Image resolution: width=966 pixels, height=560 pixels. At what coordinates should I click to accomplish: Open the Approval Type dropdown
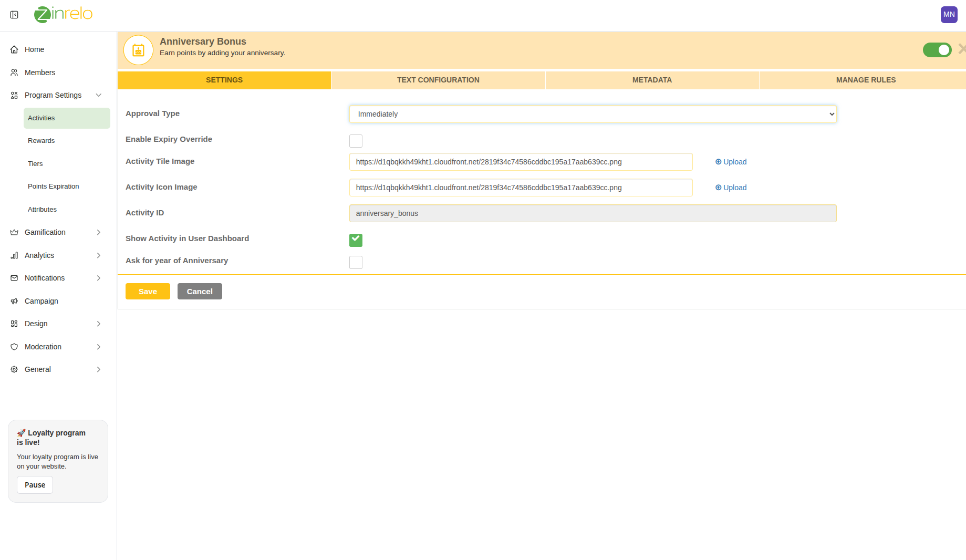(593, 114)
